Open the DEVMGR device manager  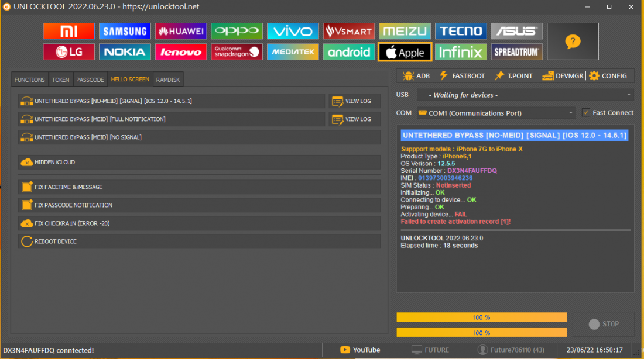click(x=563, y=76)
